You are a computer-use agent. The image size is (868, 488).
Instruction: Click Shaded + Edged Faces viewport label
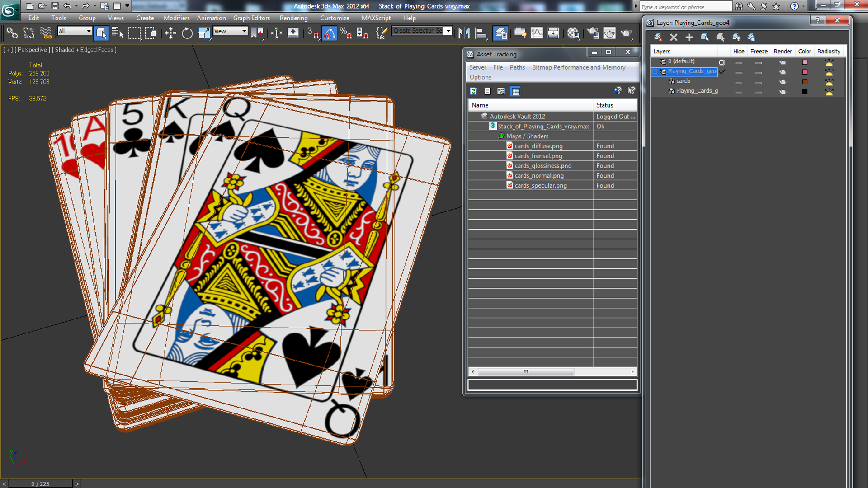coord(84,50)
